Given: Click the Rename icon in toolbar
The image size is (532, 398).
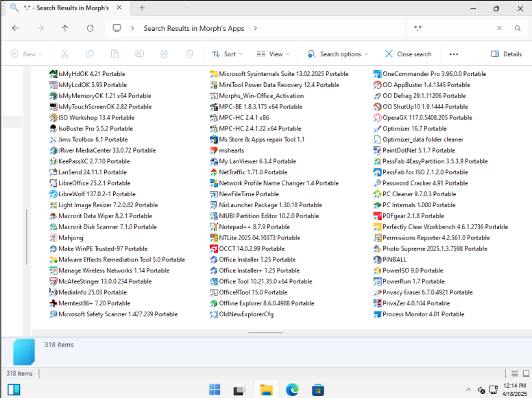Looking at the screenshot, I should 139,54.
